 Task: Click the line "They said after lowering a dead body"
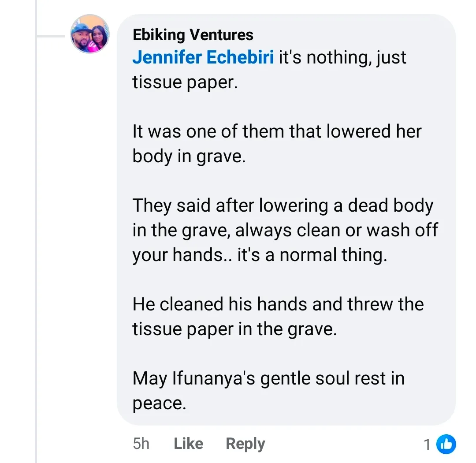click(283, 206)
